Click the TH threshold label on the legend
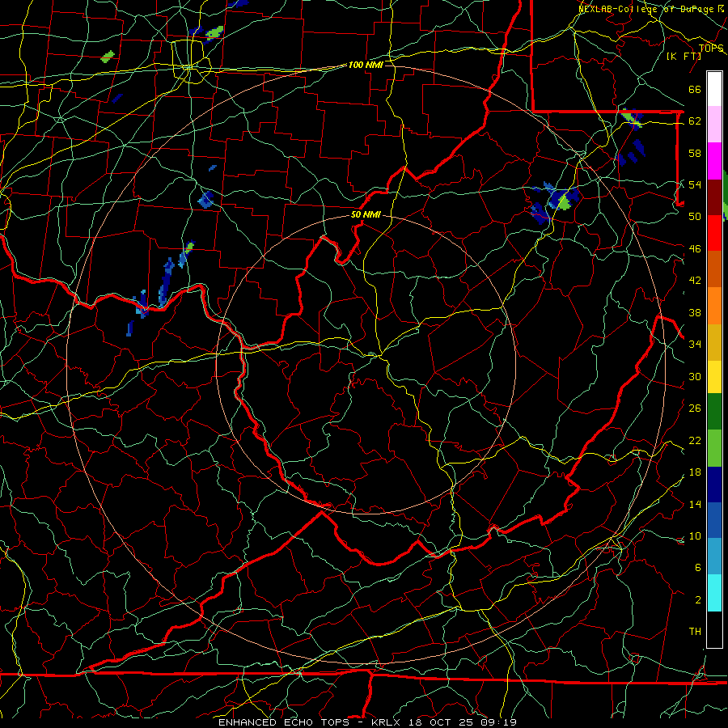Viewport: 728px width, 728px height. [x=695, y=632]
